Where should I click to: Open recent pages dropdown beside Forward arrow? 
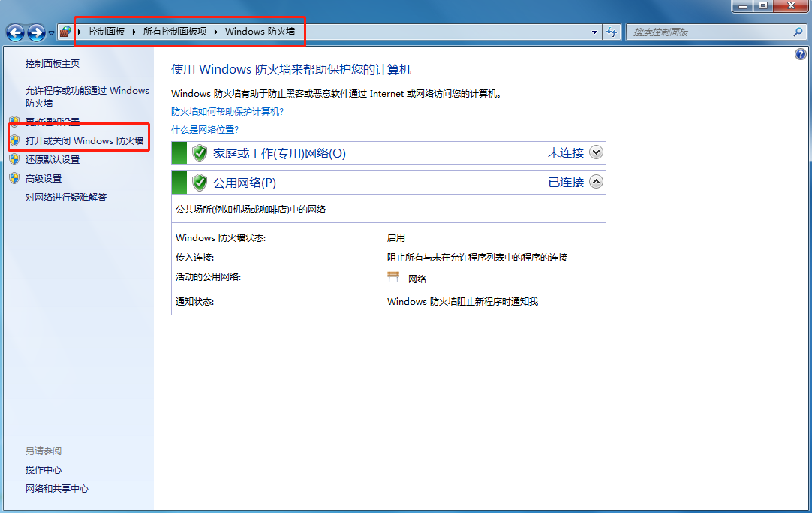click(x=51, y=33)
